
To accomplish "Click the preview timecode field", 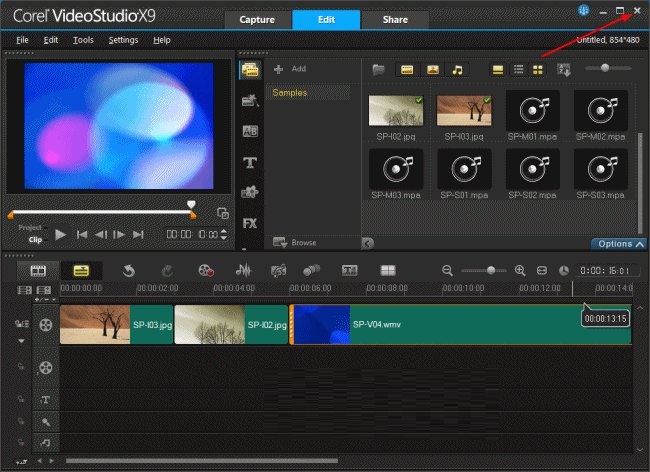I will pos(192,235).
